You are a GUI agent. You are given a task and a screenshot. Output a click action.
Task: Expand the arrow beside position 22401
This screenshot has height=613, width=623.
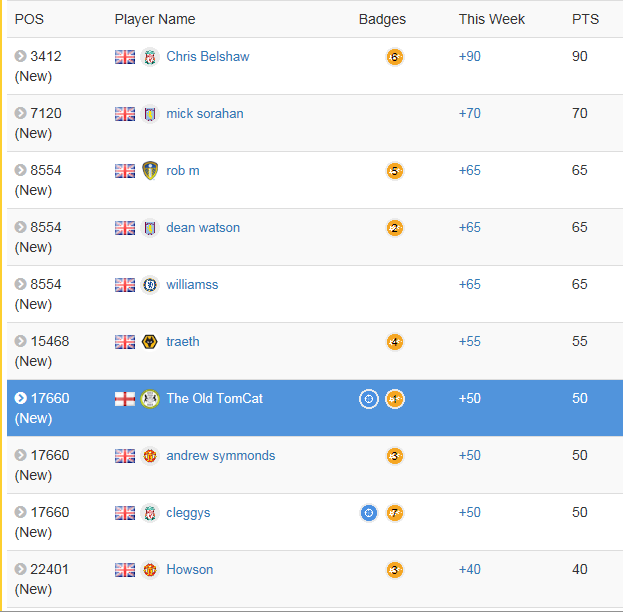(x=21, y=570)
